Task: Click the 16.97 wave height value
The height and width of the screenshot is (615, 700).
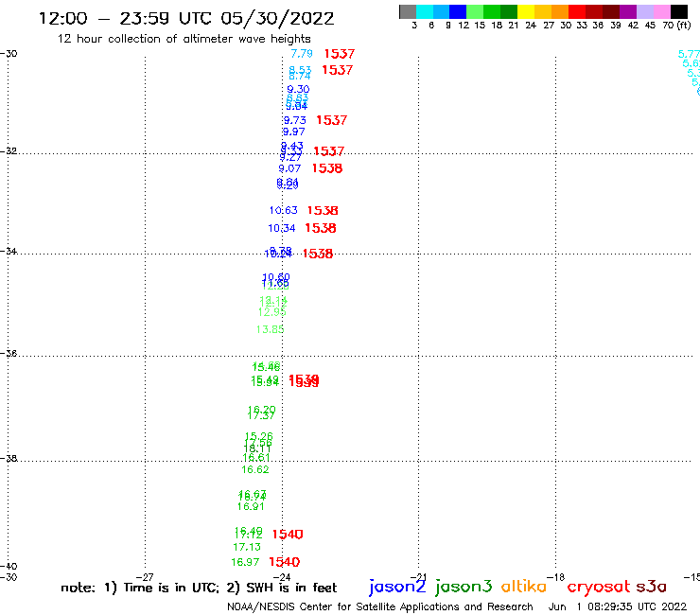Action: point(245,562)
